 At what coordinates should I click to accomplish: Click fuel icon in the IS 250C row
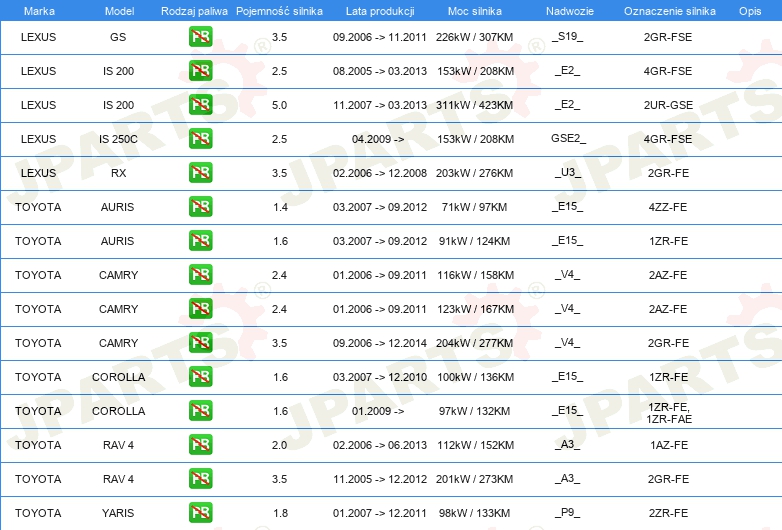coord(200,139)
